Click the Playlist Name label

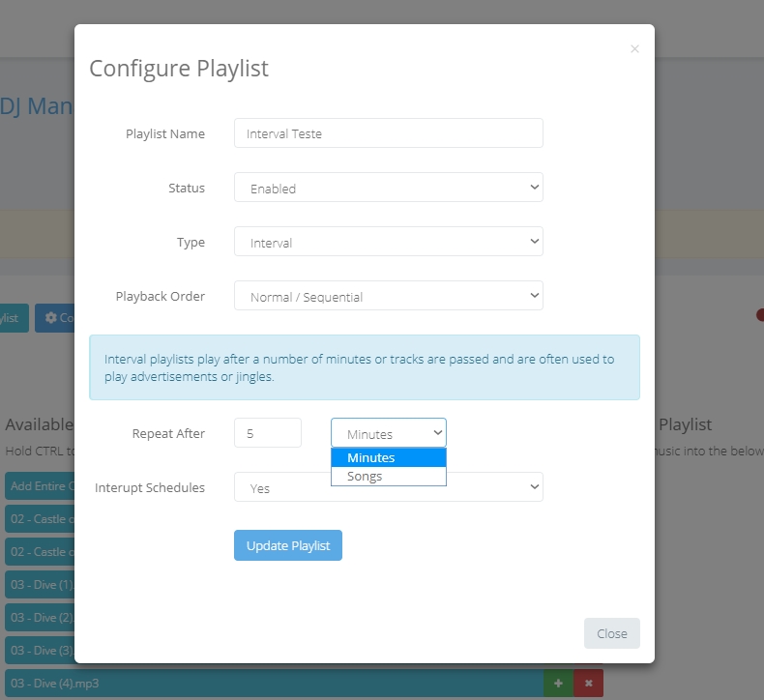(x=165, y=133)
